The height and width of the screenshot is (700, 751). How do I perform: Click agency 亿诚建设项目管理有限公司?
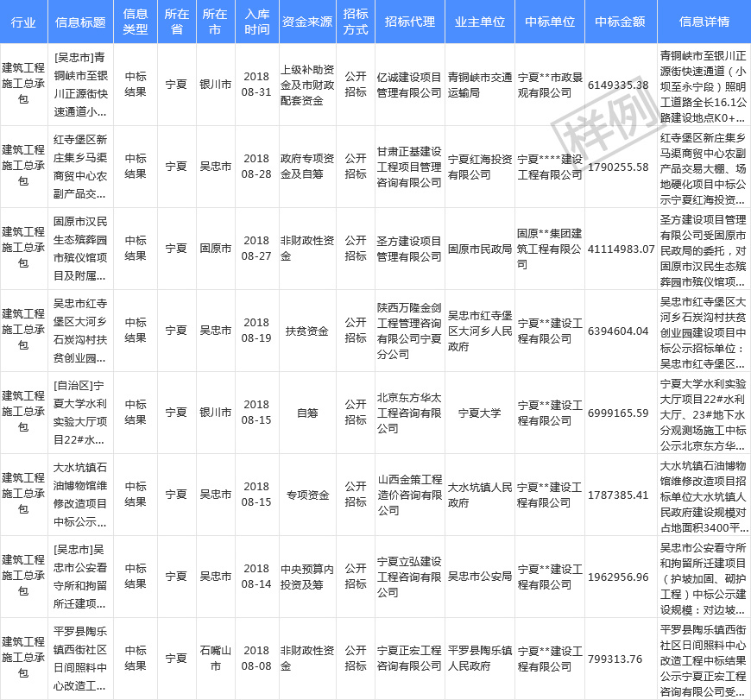coord(410,85)
